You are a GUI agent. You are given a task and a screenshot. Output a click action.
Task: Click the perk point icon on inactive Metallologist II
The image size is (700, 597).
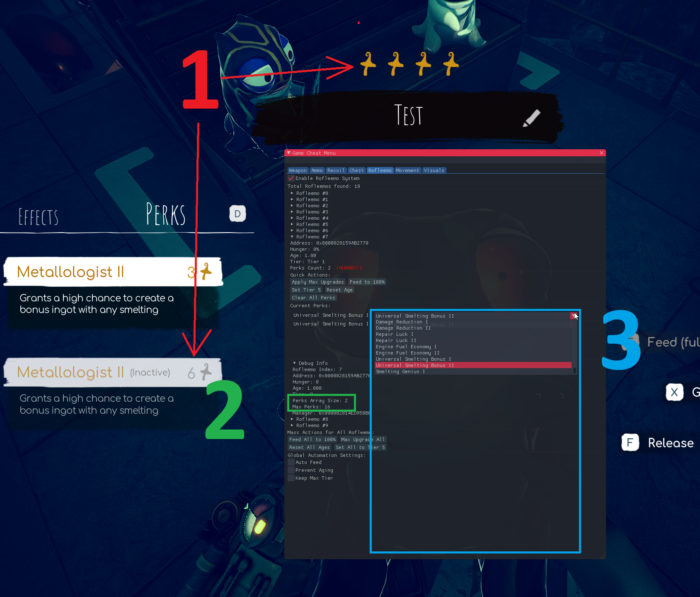point(206,372)
